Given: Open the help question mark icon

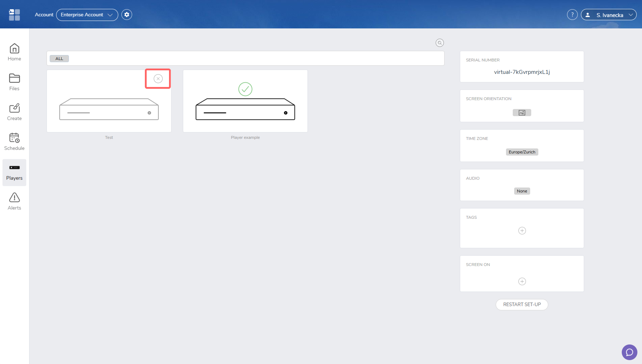Looking at the screenshot, I should pos(572,15).
